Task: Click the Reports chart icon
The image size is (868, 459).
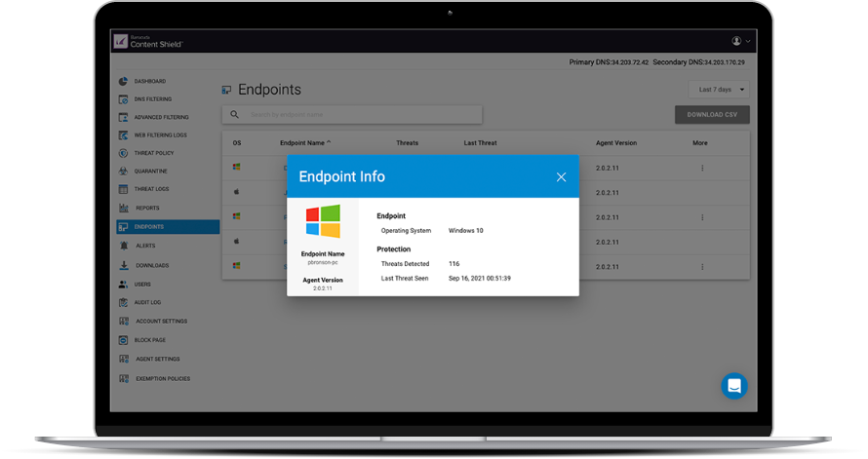Action: click(124, 208)
